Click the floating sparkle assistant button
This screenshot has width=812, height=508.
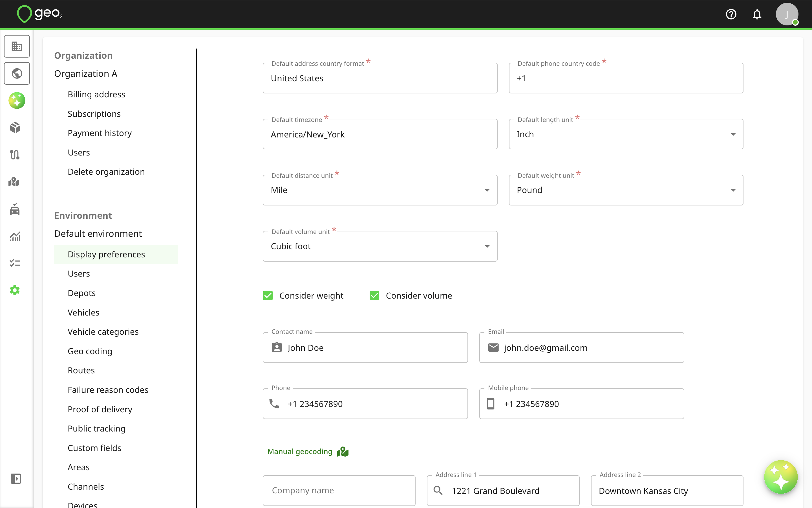pos(781,477)
